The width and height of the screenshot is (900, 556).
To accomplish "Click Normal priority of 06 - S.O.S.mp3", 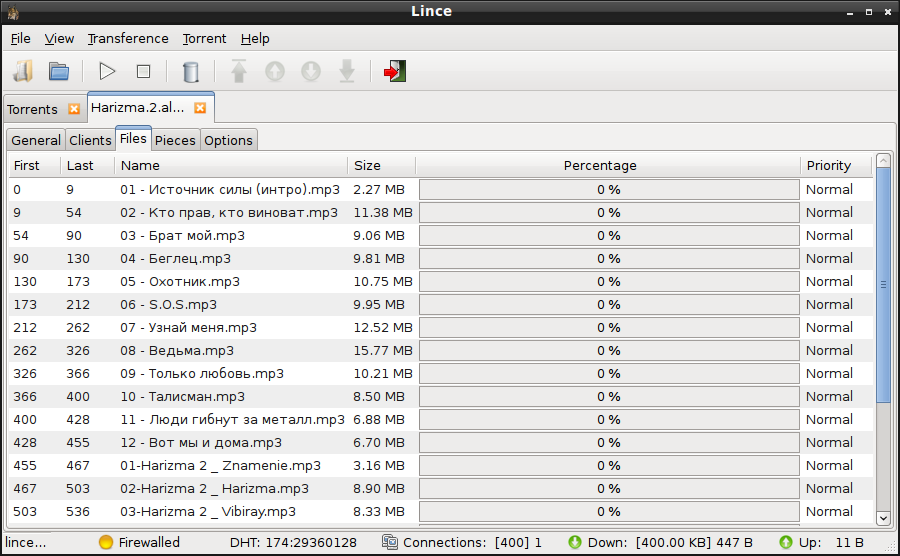I will 829,305.
